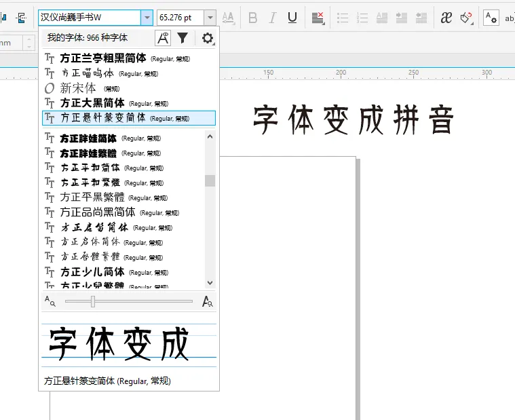Open font list options gear icon
This screenshot has width=515, height=420.
(x=208, y=38)
